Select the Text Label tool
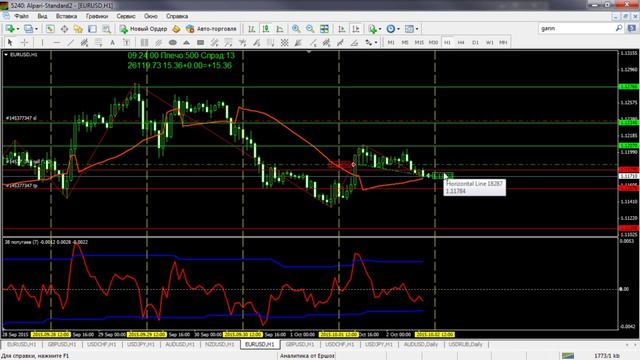The image size is (640, 360). pyautogui.click(x=127, y=42)
